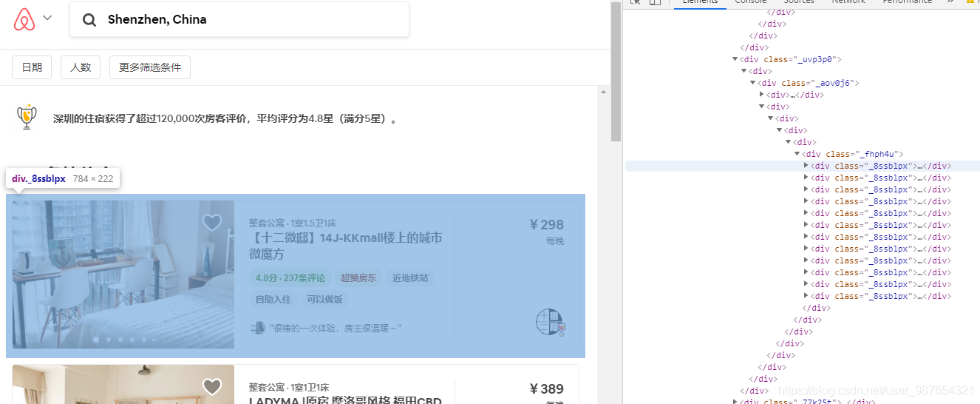Click the Airbnb logo

click(x=24, y=19)
